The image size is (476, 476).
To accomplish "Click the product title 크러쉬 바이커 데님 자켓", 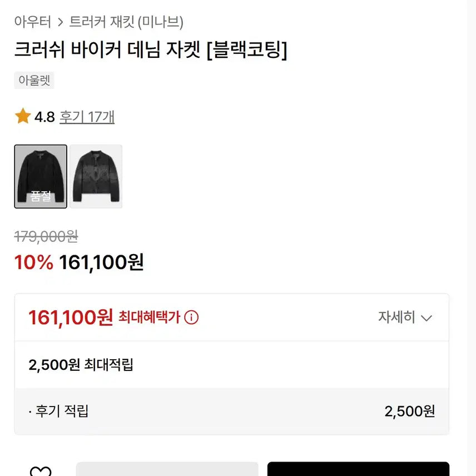I will [x=151, y=51].
